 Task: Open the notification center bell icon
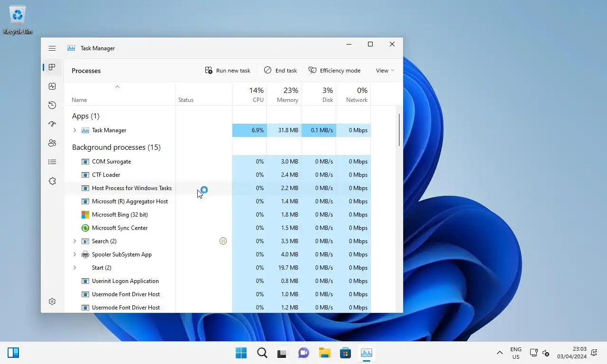click(594, 353)
